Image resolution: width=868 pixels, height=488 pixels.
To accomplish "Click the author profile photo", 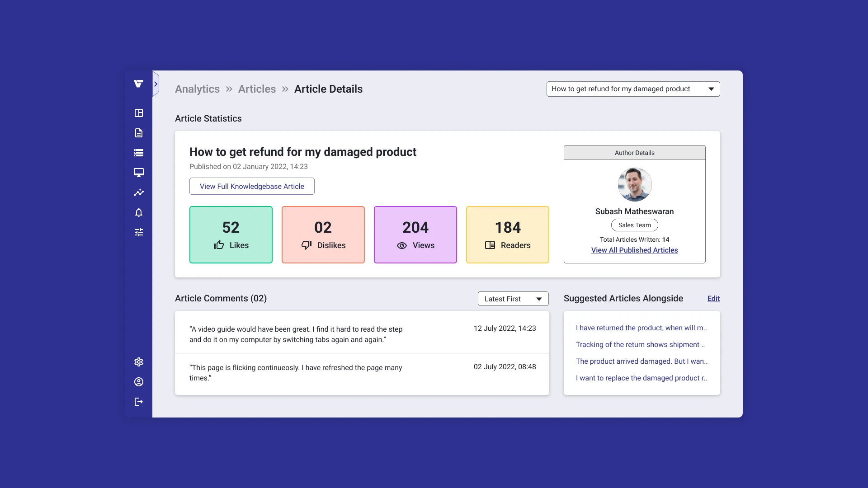I will pyautogui.click(x=634, y=184).
